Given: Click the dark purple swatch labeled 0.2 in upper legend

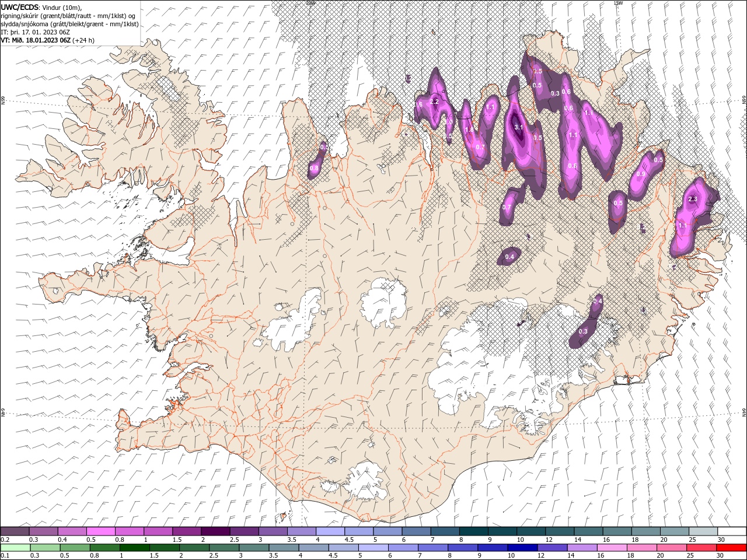Looking at the screenshot, I should tap(15, 531).
